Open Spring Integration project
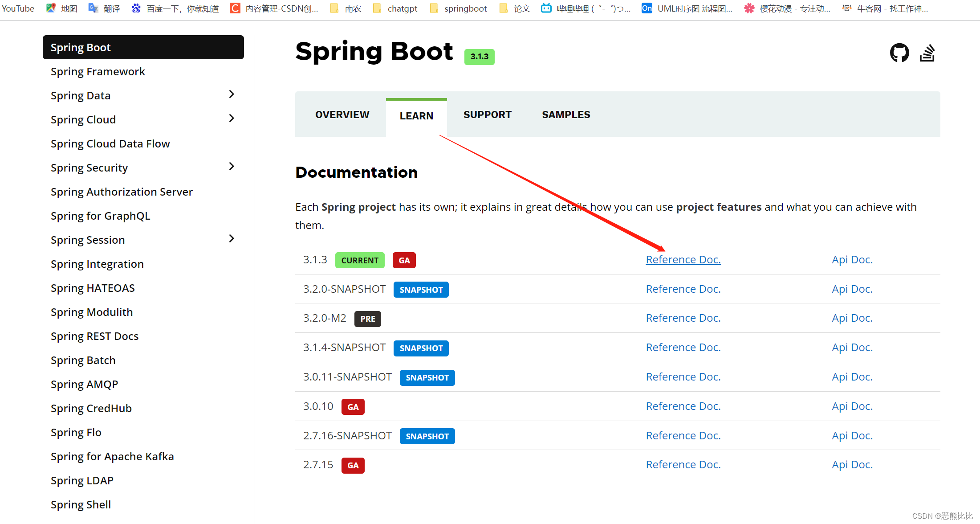The width and height of the screenshot is (980, 524). [x=97, y=264]
